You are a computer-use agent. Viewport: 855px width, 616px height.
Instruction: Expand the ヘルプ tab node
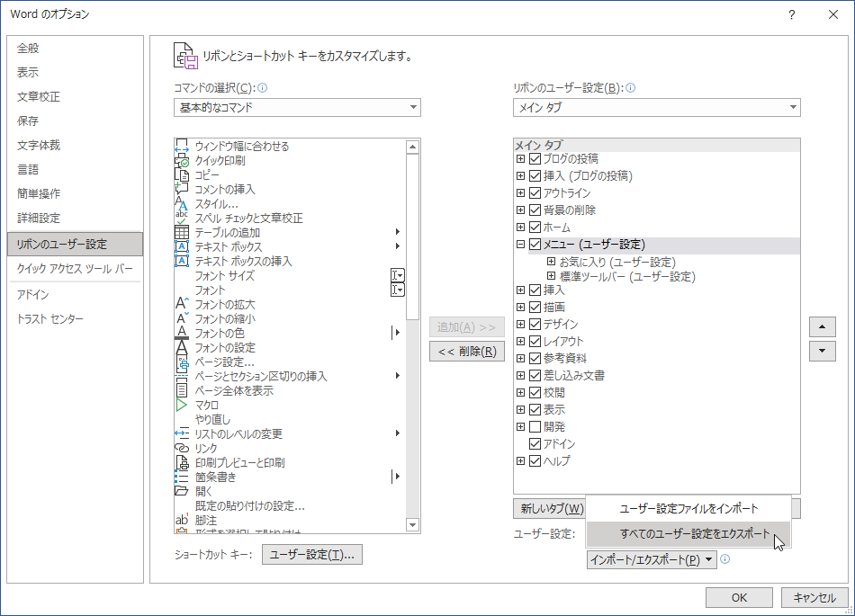pyautogui.click(x=521, y=460)
